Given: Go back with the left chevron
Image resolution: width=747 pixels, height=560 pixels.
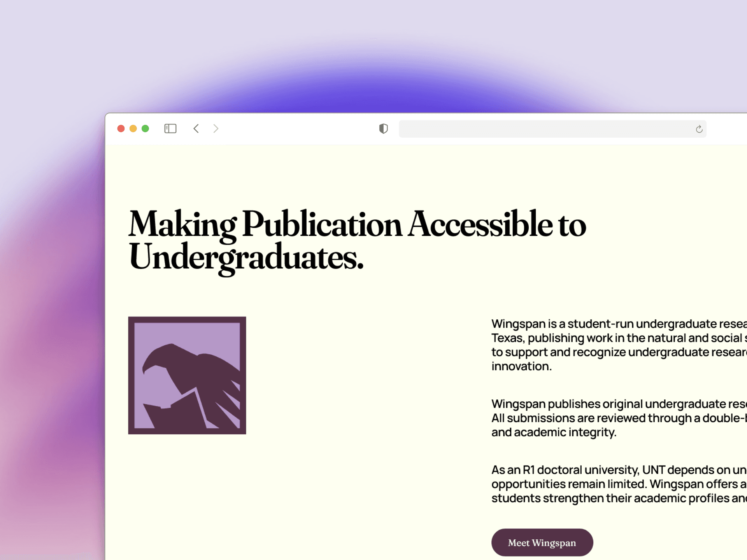Looking at the screenshot, I should click(x=196, y=129).
